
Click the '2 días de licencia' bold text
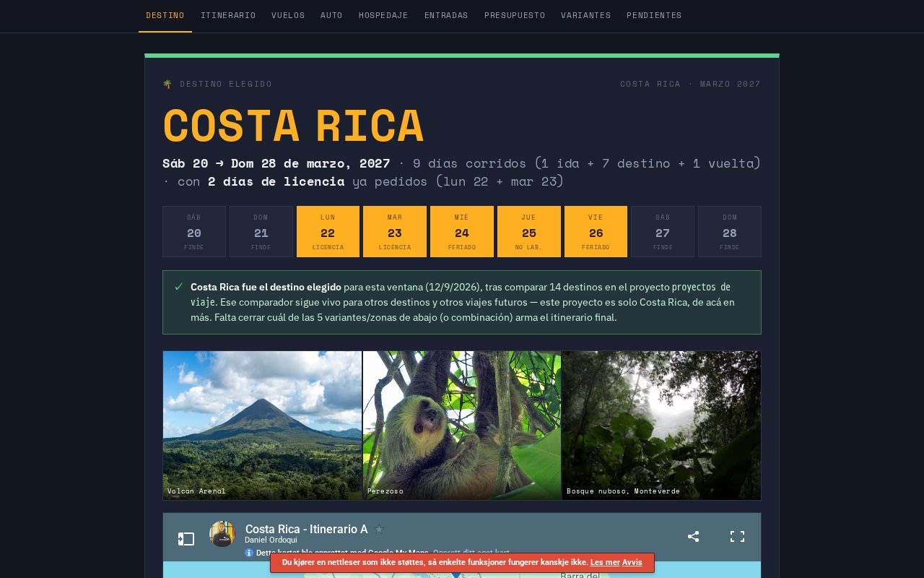[276, 181]
